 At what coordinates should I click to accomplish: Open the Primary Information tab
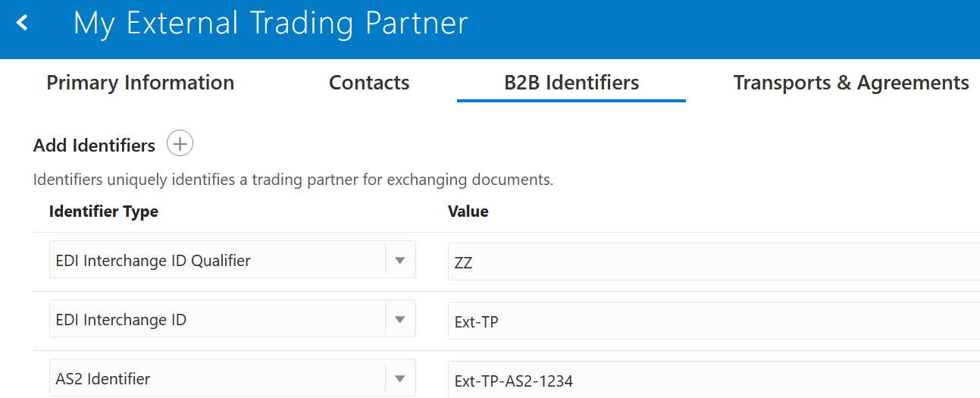140,83
